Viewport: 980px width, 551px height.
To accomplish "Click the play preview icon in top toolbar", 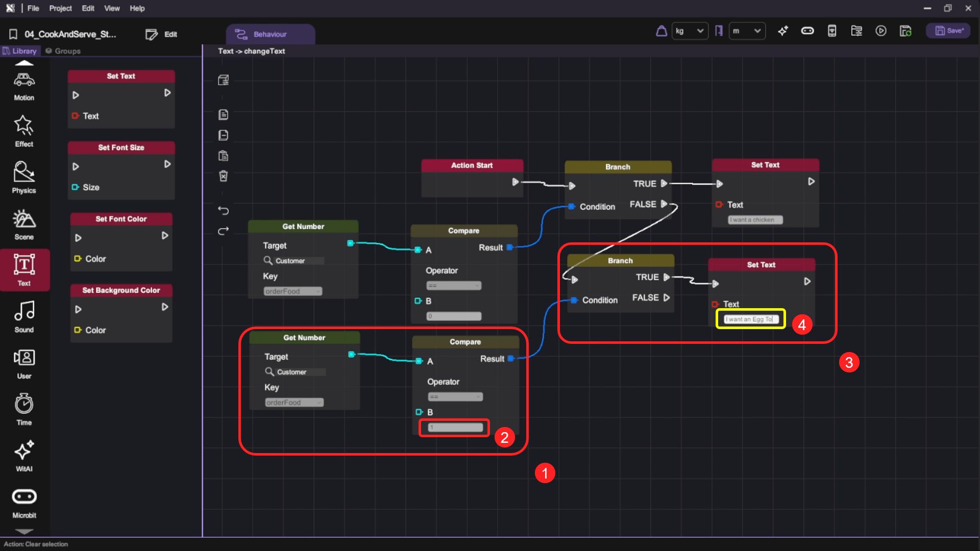I will [x=880, y=31].
